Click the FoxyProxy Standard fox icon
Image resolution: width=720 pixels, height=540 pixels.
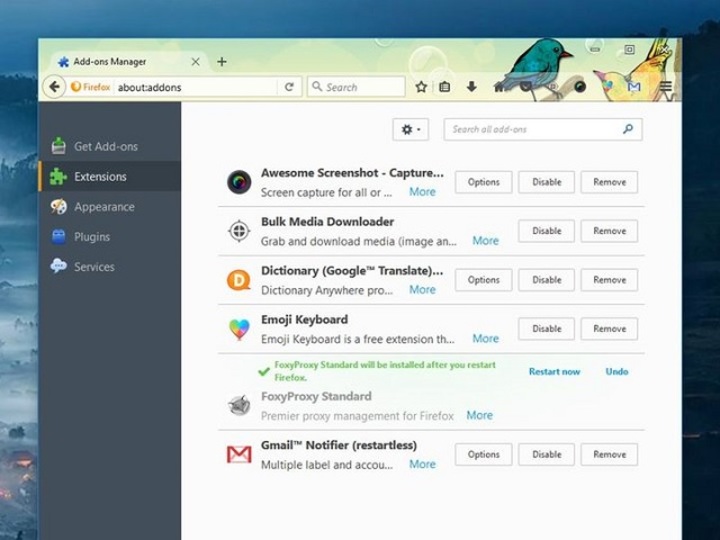239,405
